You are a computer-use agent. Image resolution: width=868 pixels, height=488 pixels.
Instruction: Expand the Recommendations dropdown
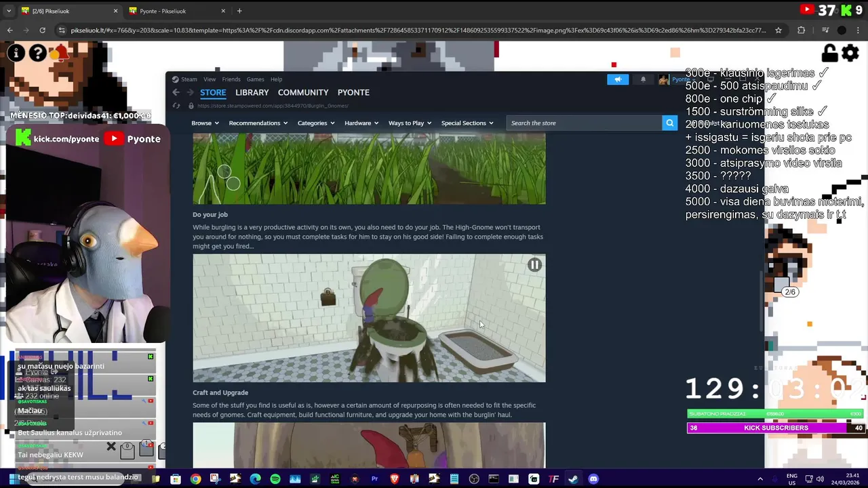click(x=258, y=123)
